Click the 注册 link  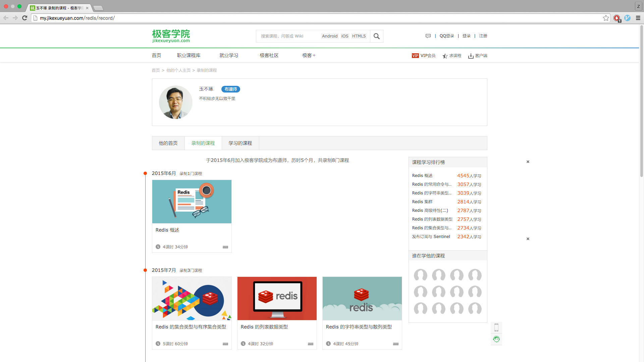pos(483,36)
